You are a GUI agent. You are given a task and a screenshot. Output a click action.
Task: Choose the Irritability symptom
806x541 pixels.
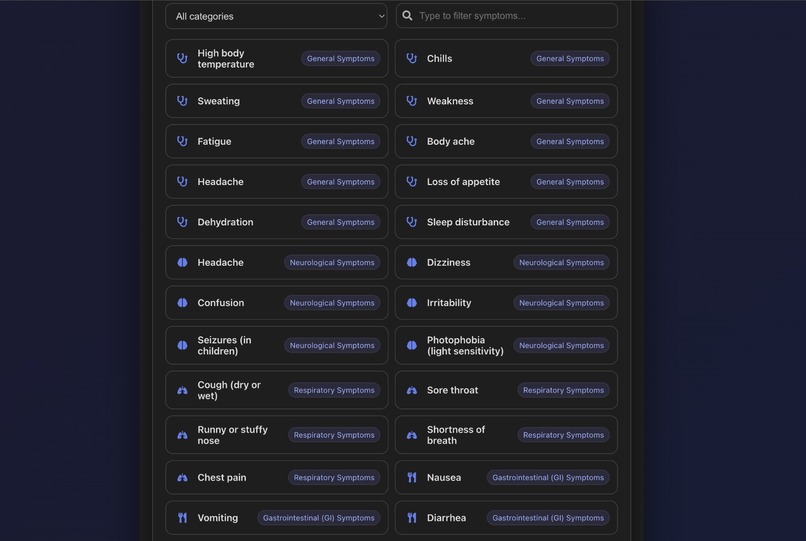click(x=506, y=302)
